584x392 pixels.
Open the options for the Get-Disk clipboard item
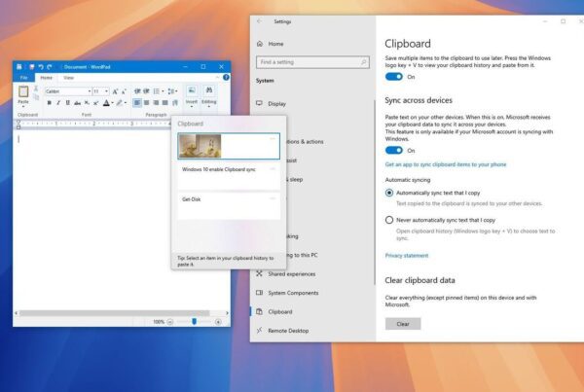point(273,198)
